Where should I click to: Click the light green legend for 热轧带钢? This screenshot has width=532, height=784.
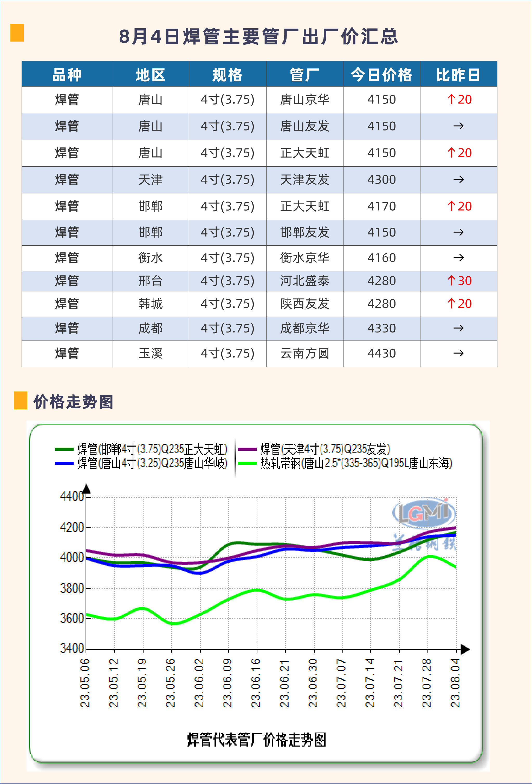pyautogui.click(x=247, y=463)
